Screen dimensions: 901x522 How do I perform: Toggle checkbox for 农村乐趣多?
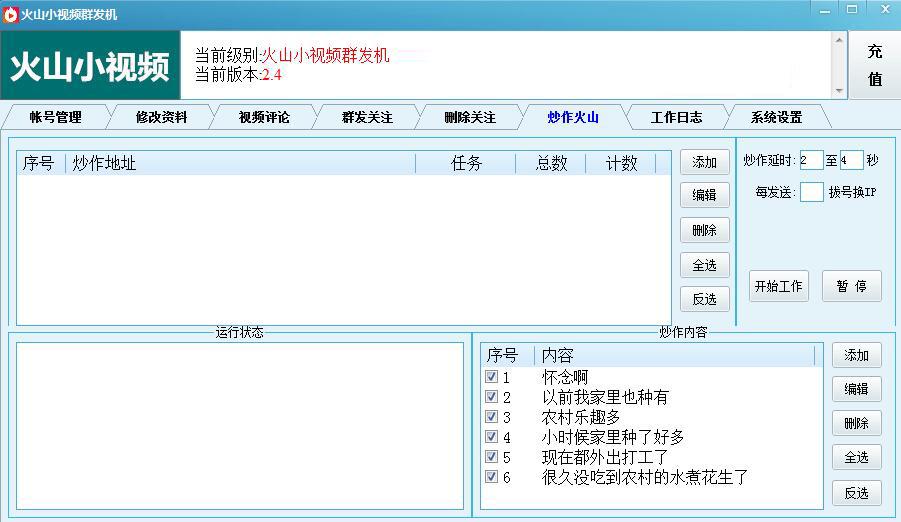tap(491, 416)
